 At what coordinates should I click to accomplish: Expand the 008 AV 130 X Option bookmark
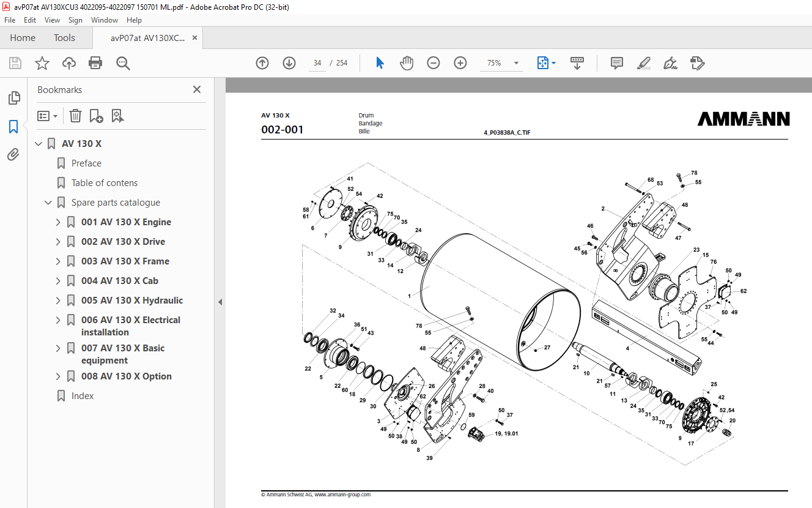(x=58, y=376)
